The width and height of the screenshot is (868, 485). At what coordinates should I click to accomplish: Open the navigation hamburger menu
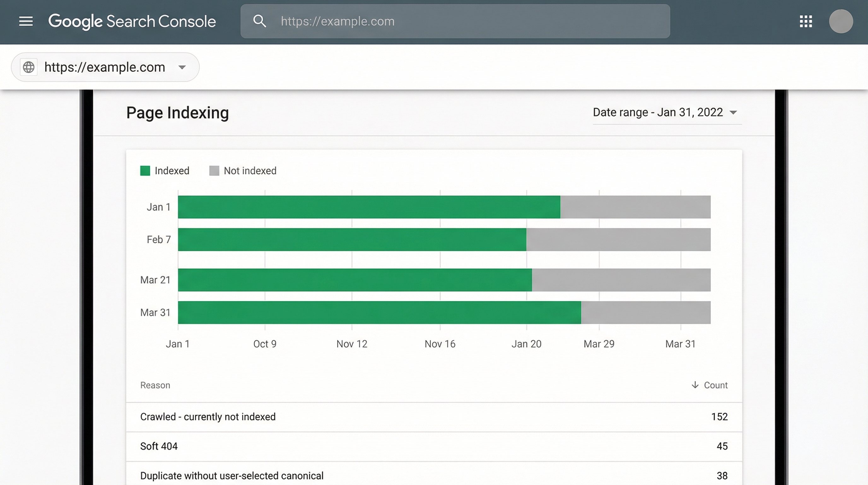tap(26, 21)
